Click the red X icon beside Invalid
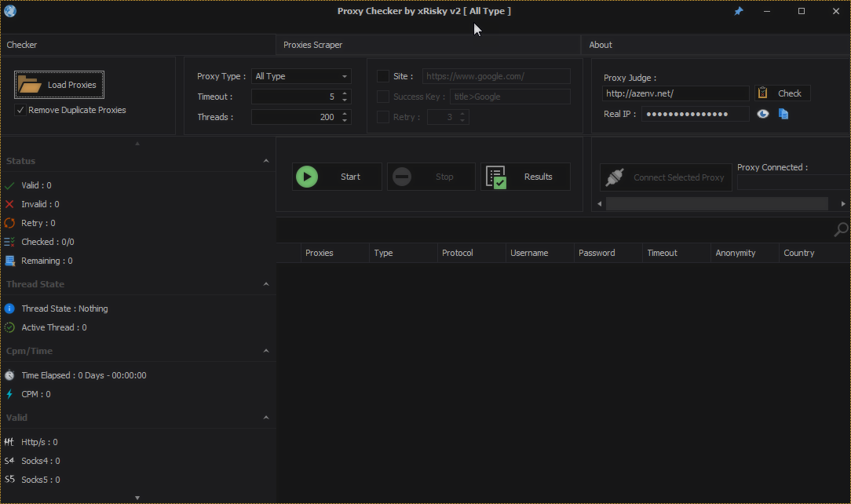The height and width of the screenshot is (504, 851). 9,205
